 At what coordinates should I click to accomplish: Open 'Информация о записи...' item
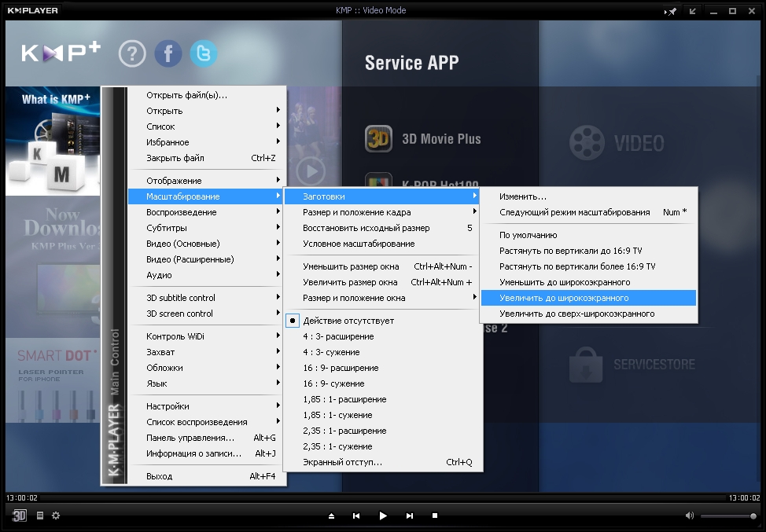206,453
